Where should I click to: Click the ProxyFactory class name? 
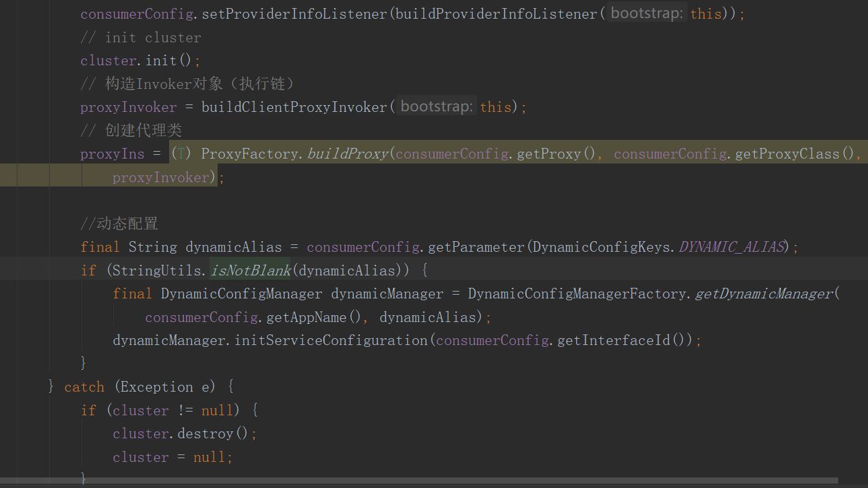pyautogui.click(x=250, y=154)
